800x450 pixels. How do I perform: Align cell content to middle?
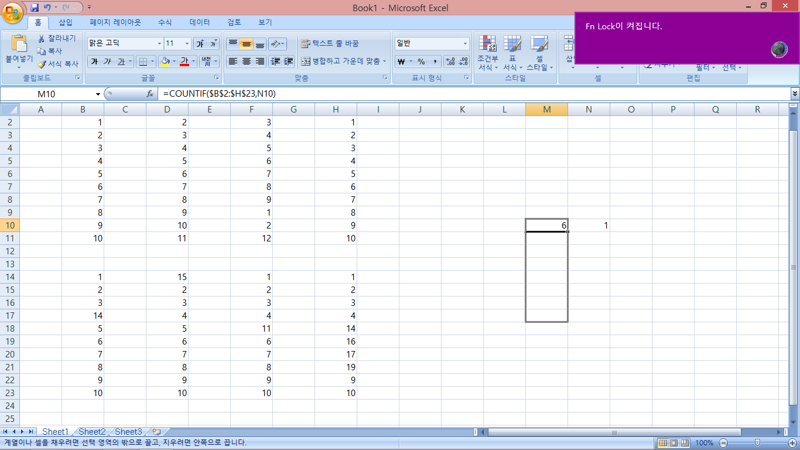coord(246,44)
